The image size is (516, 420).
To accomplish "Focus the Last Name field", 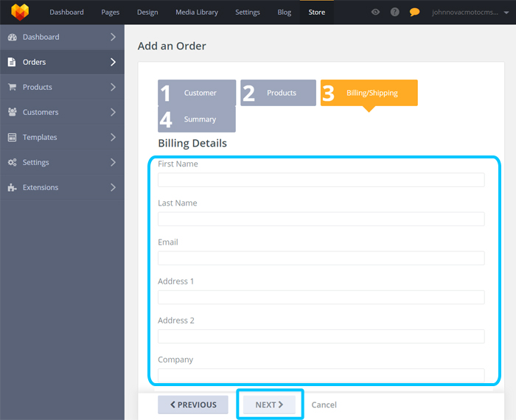I will pos(321,219).
